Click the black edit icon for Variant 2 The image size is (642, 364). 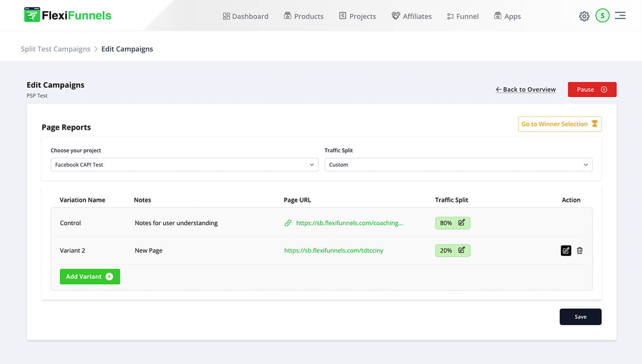[566, 250]
